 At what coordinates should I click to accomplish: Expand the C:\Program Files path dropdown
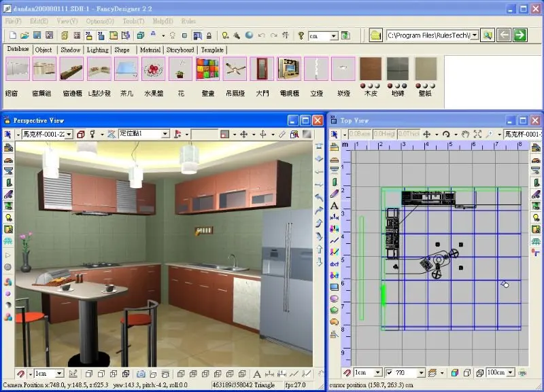pos(475,35)
